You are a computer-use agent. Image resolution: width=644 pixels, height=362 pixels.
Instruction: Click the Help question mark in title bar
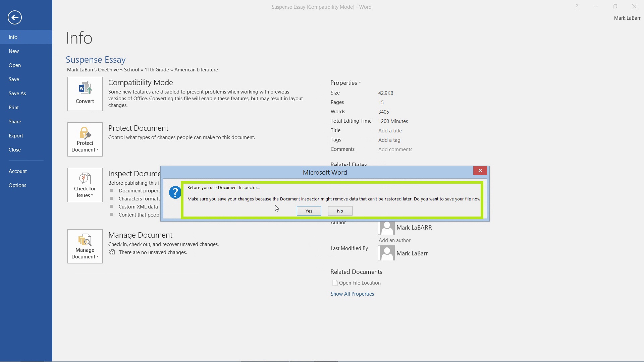pos(577,6)
